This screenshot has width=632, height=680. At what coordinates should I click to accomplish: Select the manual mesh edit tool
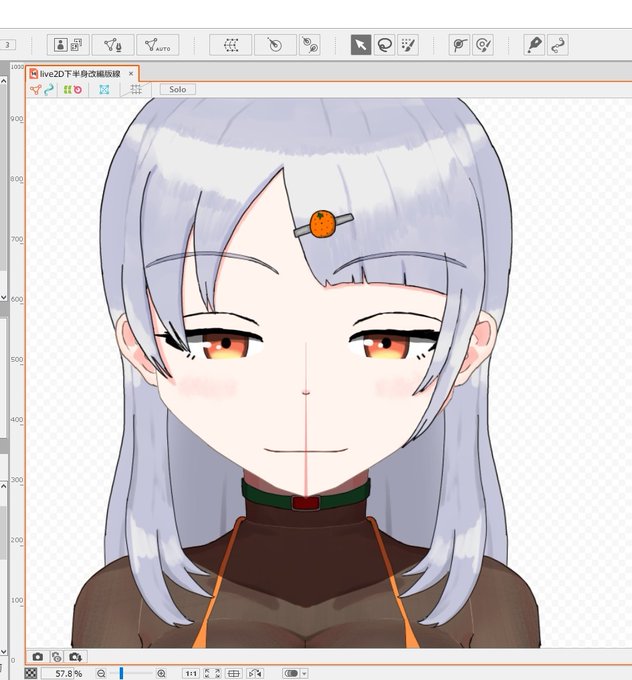click(x=113, y=45)
